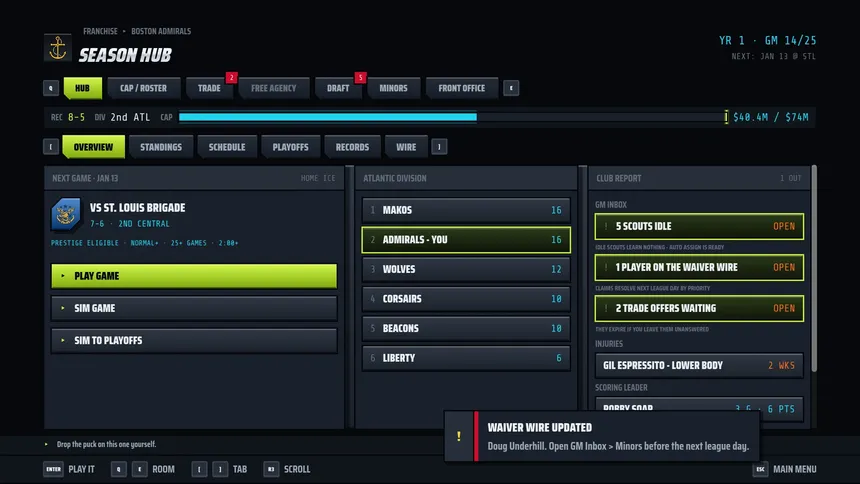Open the Free Agency tab
Viewport: 860px width, 484px height.
274,88
